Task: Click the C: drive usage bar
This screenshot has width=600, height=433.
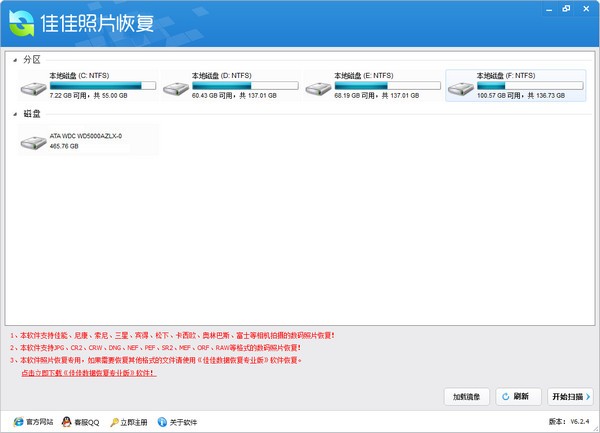Action: [x=103, y=85]
